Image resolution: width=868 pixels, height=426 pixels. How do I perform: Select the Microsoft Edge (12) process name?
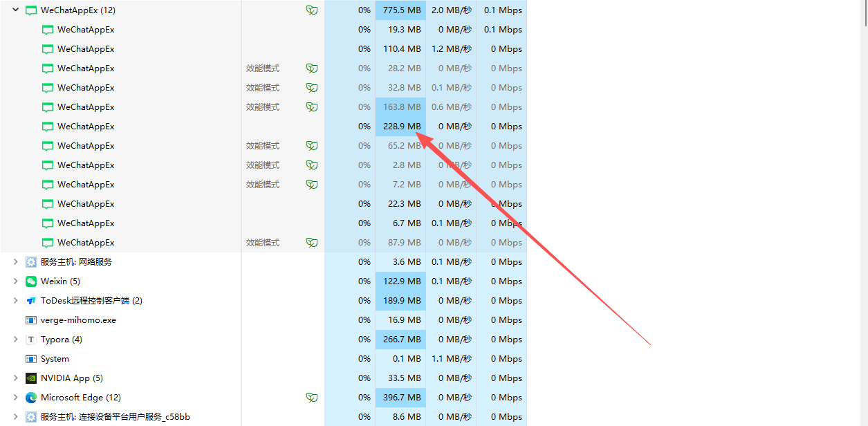[81, 398]
